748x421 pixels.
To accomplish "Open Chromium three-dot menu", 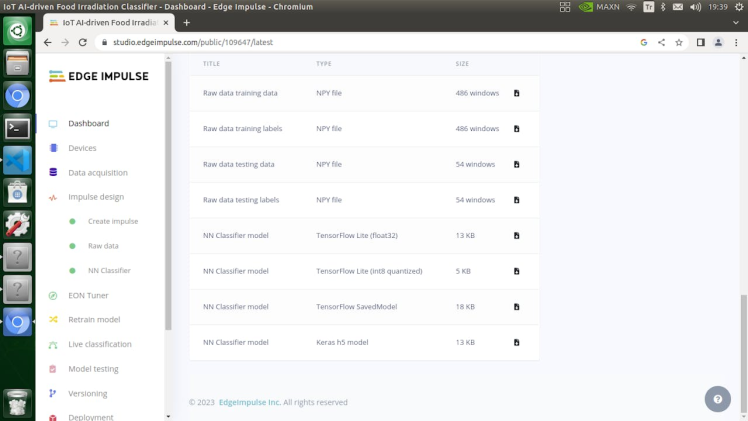I will pos(736,43).
